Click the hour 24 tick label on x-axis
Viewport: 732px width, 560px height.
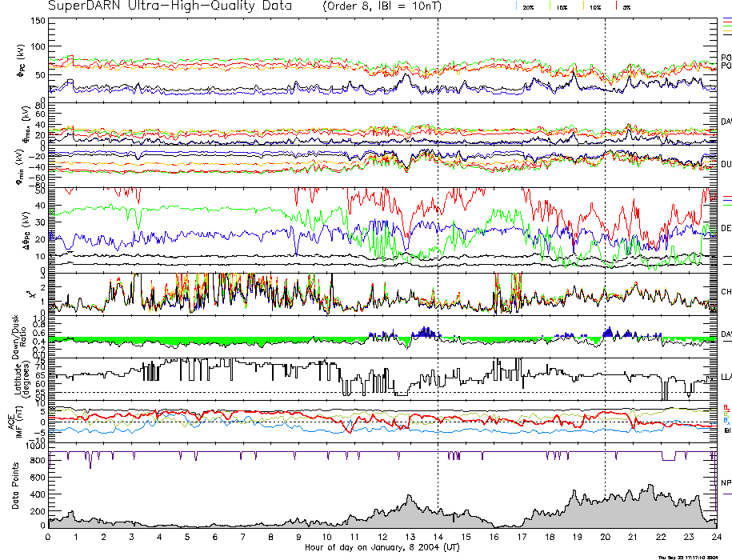pos(715,538)
